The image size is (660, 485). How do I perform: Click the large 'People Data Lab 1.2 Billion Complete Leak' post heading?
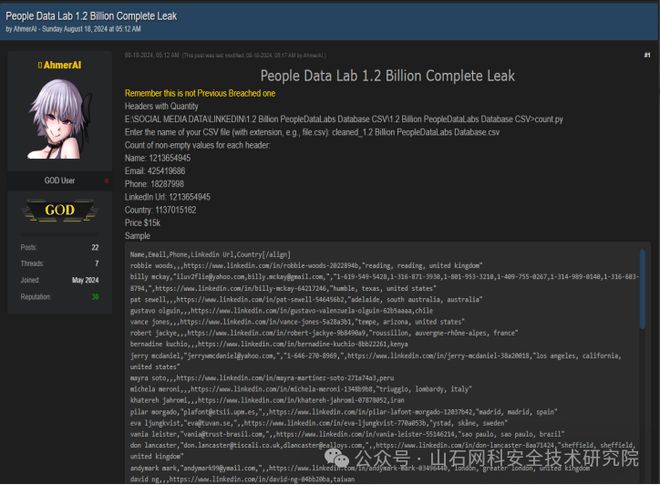click(x=387, y=76)
